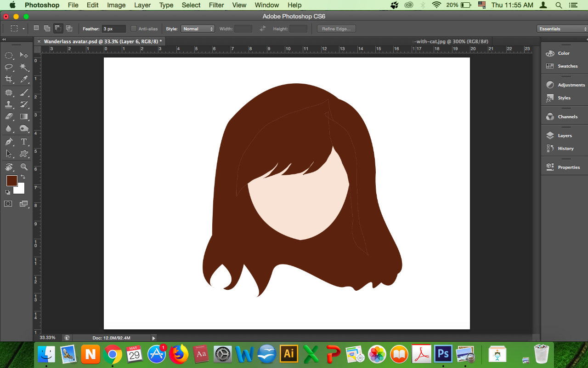588x368 pixels.
Task: Change the screen mode button
Action: click(x=24, y=204)
